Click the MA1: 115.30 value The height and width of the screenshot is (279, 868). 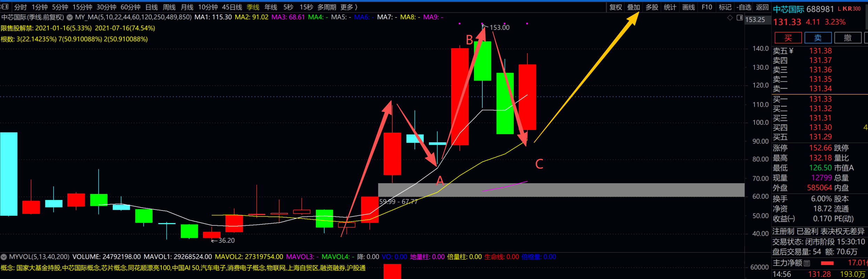[213, 17]
